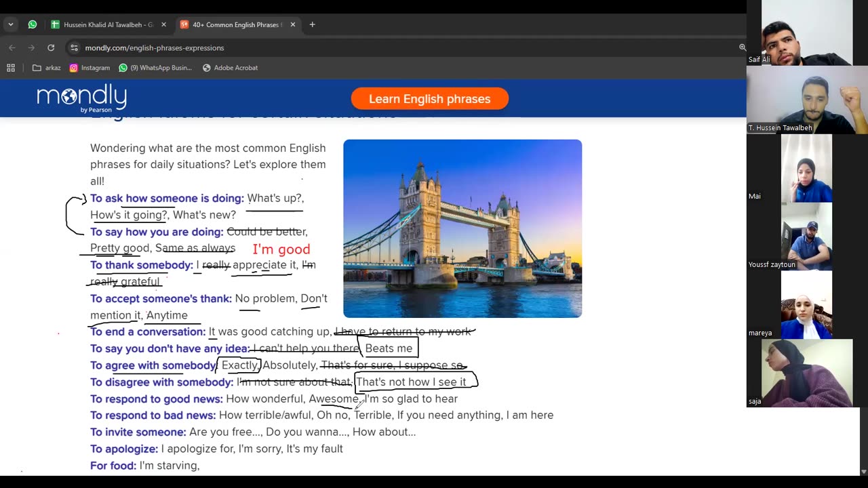Click the mondly.com address bar URL
Screen dimensions: 868x488
155,48
